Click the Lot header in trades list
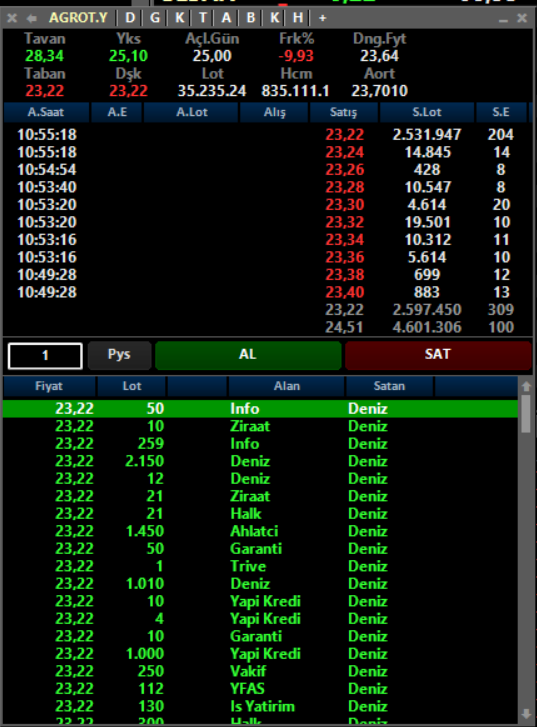 pyautogui.click(x=132, y=386)
